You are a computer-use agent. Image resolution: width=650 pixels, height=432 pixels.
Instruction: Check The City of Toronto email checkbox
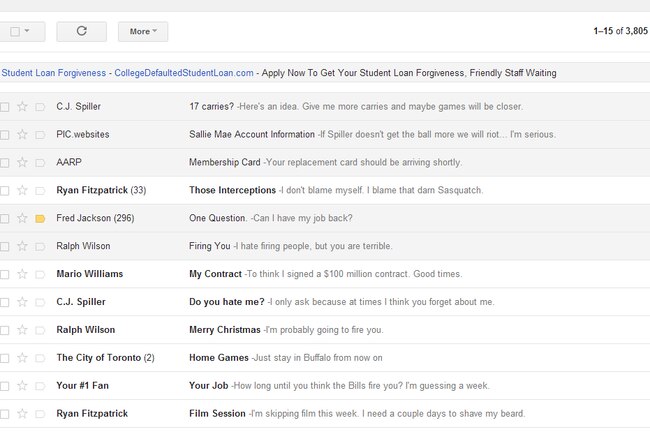pyautogui.click(x=5, y=359)
